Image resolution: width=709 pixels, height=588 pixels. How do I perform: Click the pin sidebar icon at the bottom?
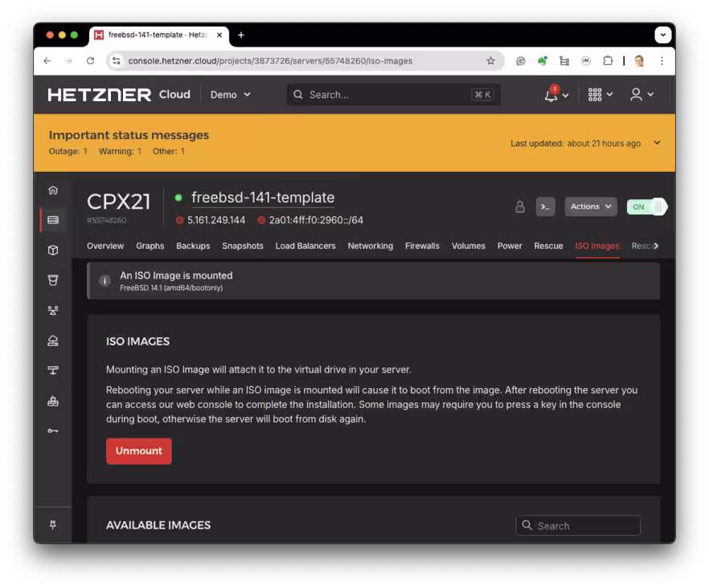click(53, 525)
